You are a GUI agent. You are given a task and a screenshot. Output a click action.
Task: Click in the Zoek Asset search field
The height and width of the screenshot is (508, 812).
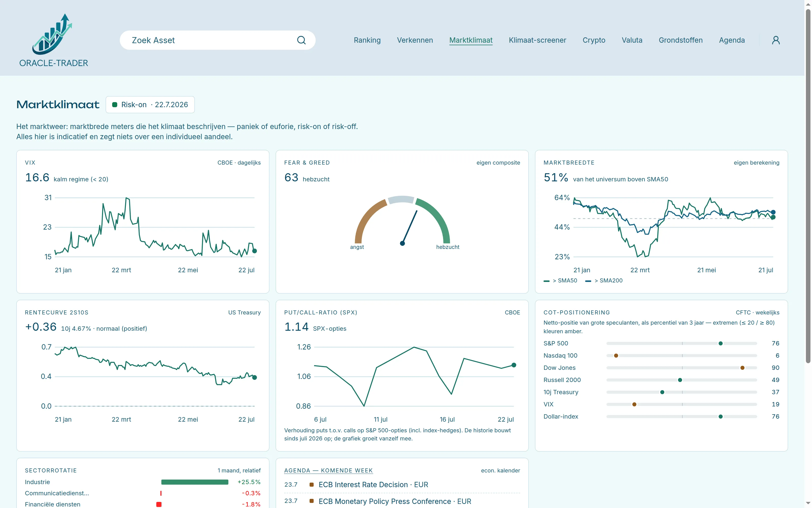pyautogui.click(x=217, y=40)
